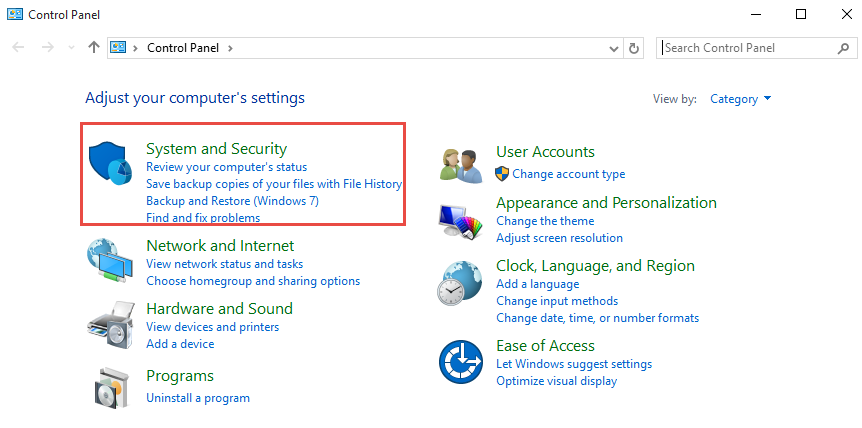The width and height of the screenshot is (862, 428).
Task: Click Optimize visual display
Action: (556, 381)
